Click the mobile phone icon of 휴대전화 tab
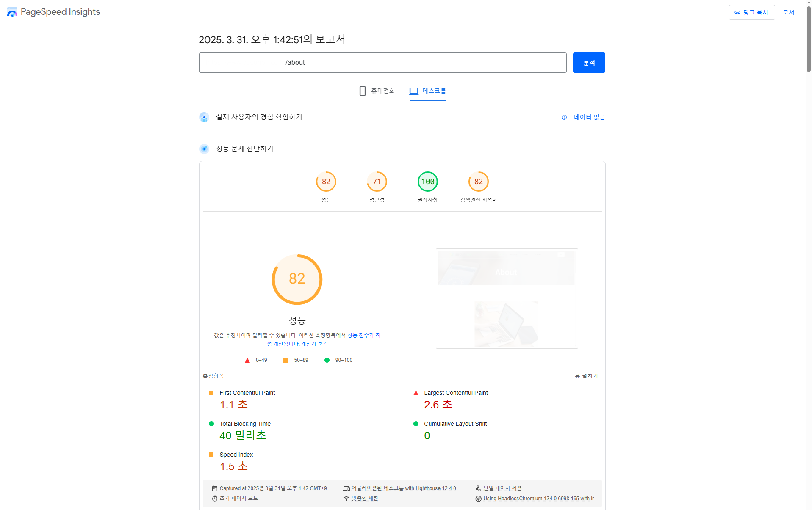The image size is (812, 510). coord(363,91)
